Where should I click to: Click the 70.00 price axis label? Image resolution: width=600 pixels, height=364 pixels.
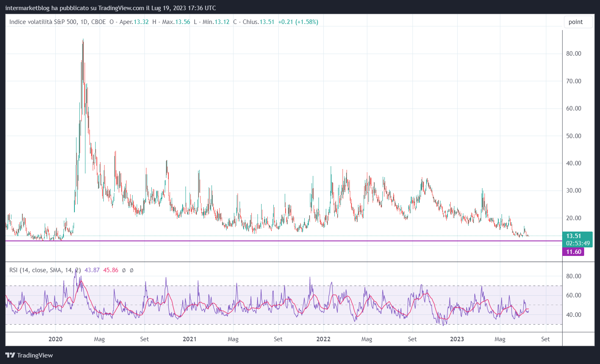coord(574,81)
